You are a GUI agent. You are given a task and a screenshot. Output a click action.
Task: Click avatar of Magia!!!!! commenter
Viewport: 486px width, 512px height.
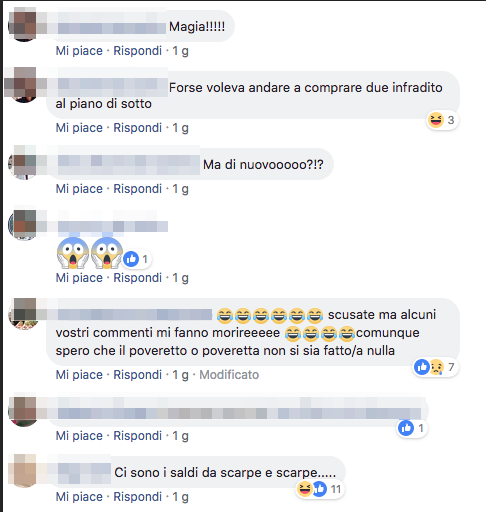[23, 27]
